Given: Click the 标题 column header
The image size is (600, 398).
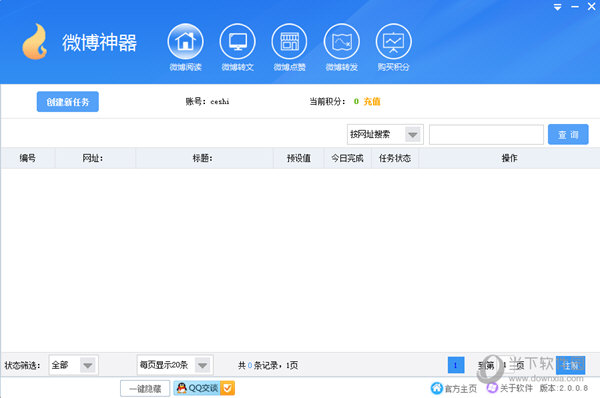Looking at the screenshot, I should click(203, 158).
